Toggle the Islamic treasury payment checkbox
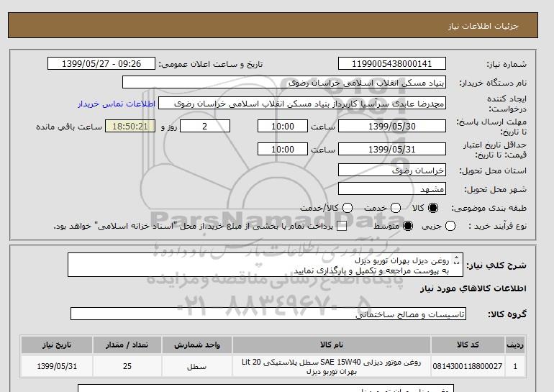 [x=342, y=227]
